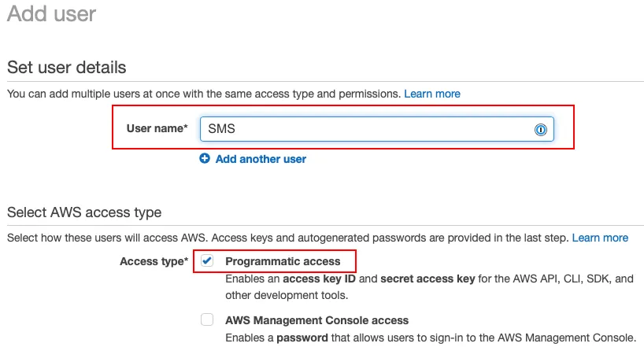Viewport: 644px width, 347px height.
Task: Enable the AWS Management Console access checkbox
Action: click(207, 319)
